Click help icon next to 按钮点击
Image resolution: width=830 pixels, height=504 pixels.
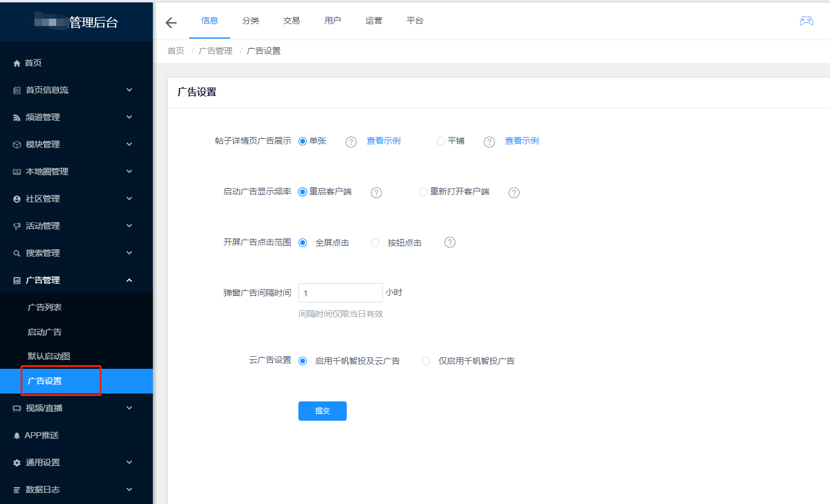[450, 242]
